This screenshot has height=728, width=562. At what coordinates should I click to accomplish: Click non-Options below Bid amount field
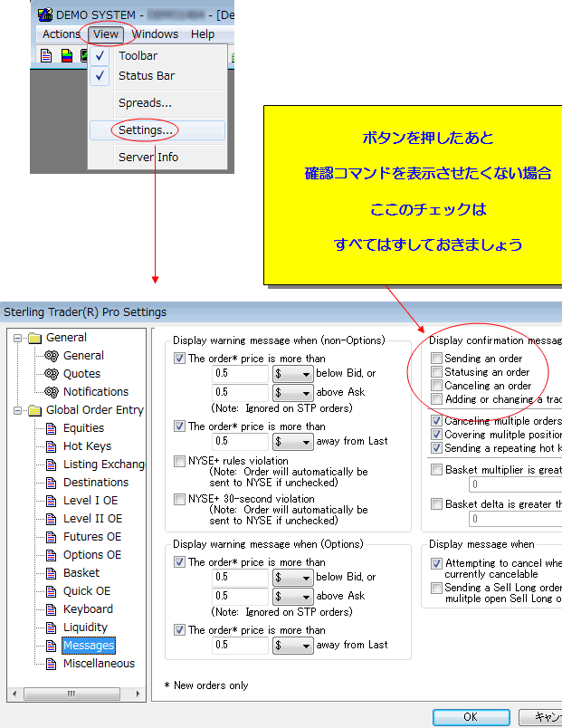coord(240,373)
